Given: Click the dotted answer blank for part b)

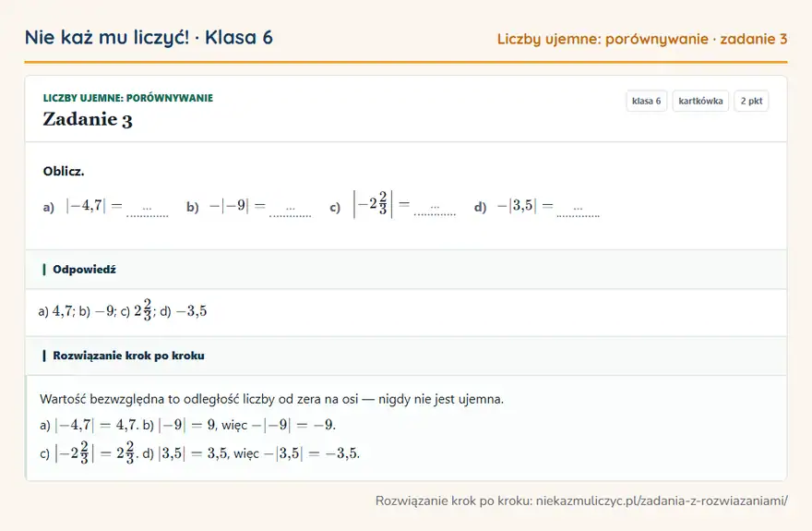Looking at the screenshot, I should 290,210.
